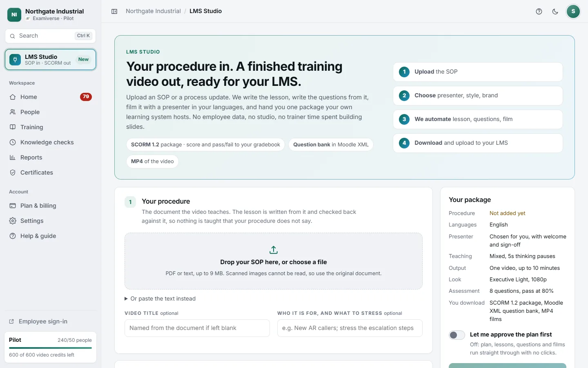Click the LMS Studio breadcrumb title

(x=206, y=11)
